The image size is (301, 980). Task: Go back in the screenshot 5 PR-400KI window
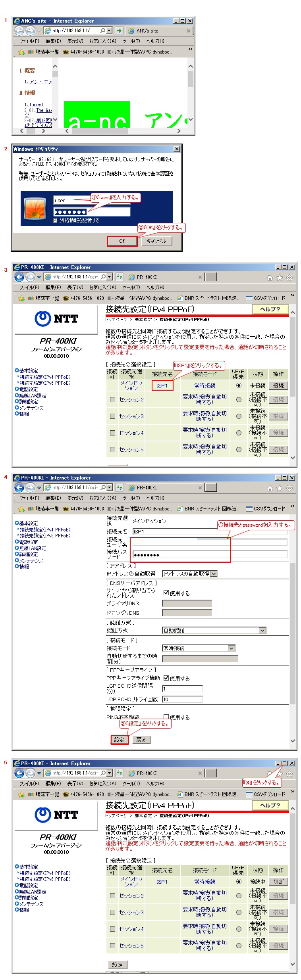(19, 773)
